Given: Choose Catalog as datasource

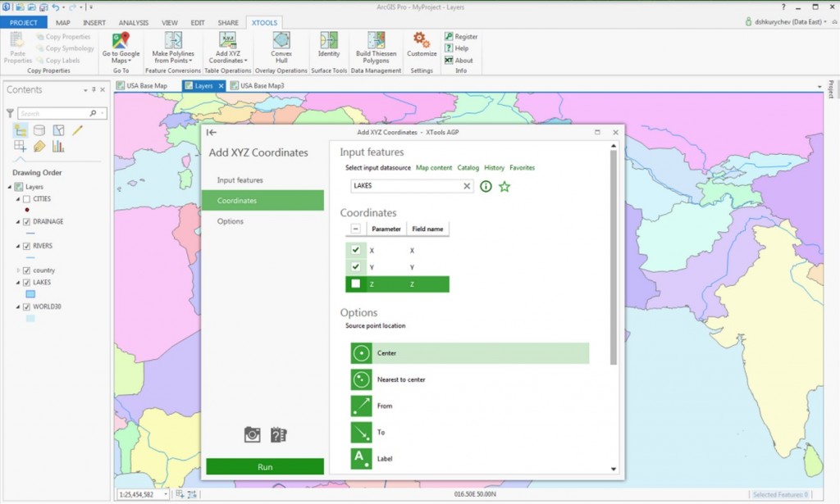Looking at the screenshot, I should point(468,167).
